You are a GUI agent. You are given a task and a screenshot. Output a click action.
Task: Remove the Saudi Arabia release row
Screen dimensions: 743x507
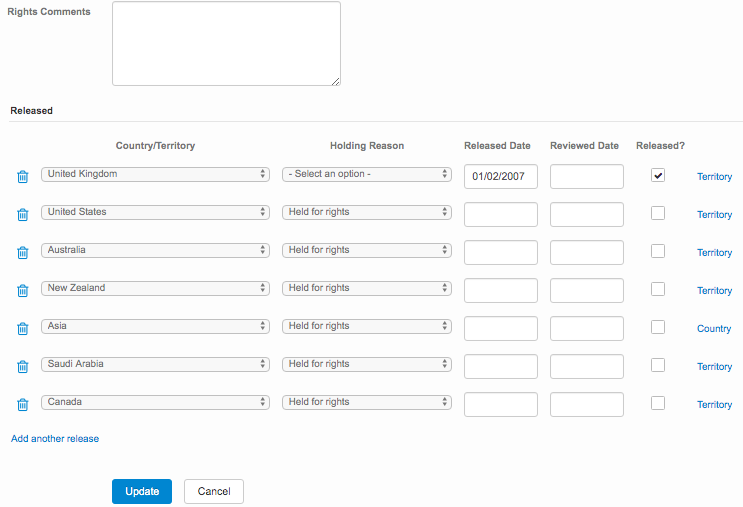[x=22, y=366]
